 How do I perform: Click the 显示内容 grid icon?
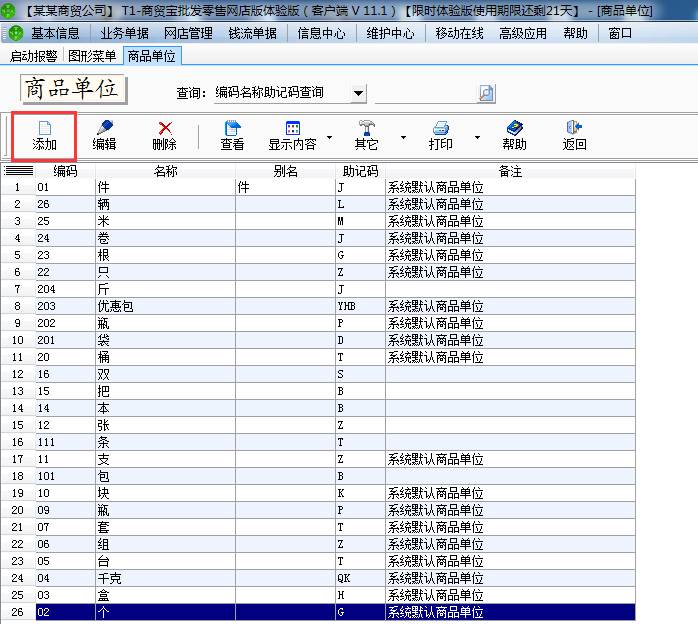coord(292,128)
